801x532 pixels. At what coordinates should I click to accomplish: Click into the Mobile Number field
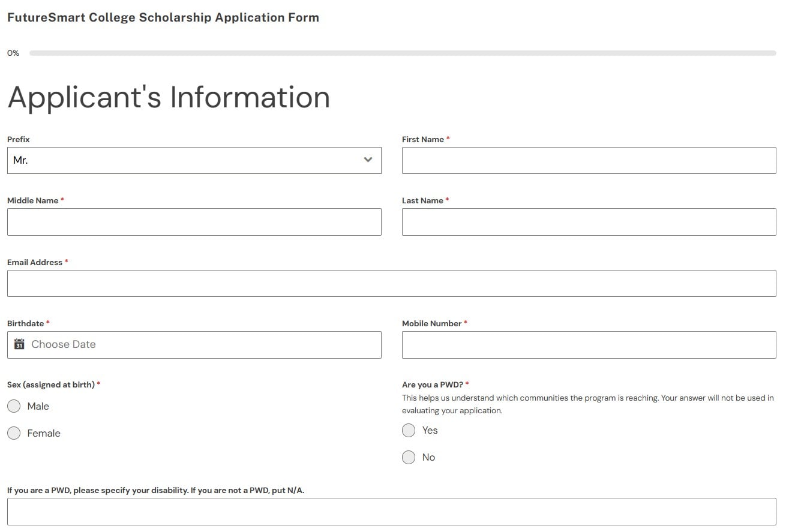point(589,345)
